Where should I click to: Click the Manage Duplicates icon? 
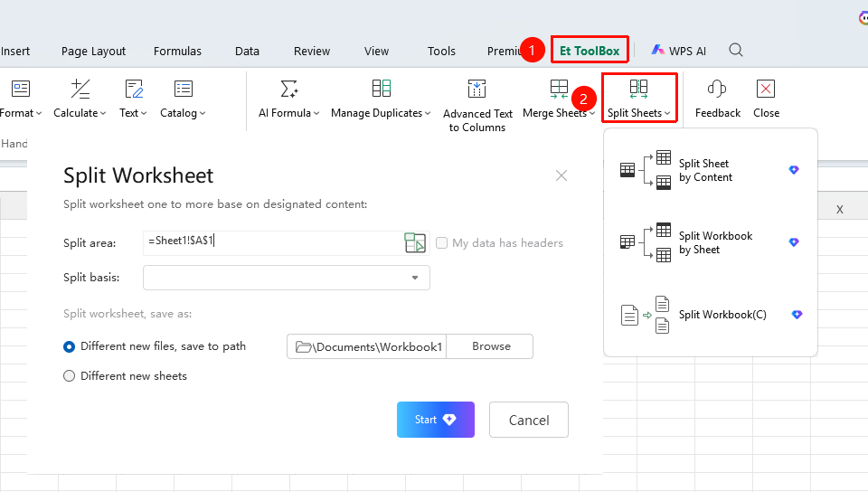coord(381,89)
